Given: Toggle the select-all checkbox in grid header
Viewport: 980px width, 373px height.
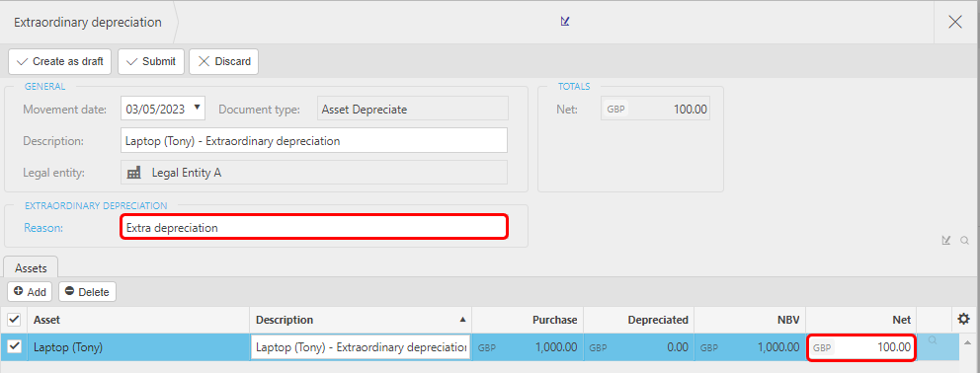Looking at the screenshot, I should coord(14,320).
